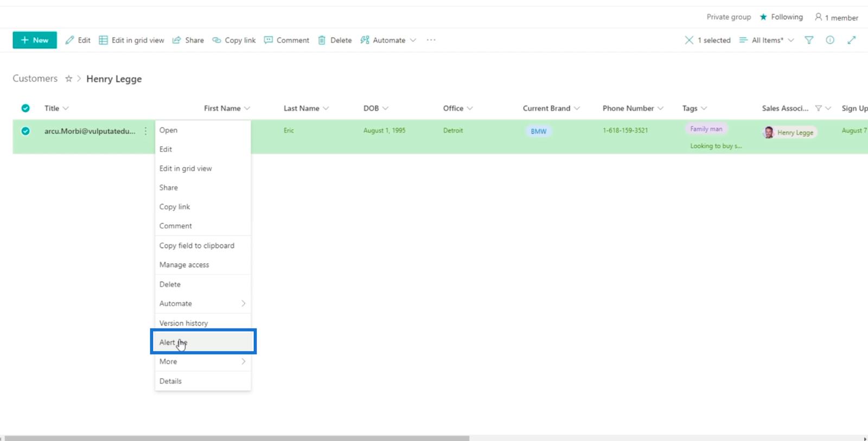
Task: Click the New item button
Action: (35, 40)
